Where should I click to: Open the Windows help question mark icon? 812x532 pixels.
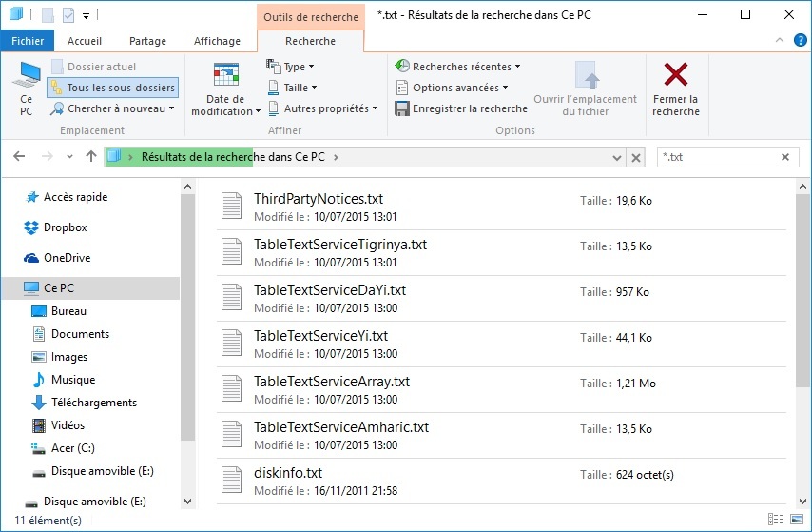click(800, 40)
